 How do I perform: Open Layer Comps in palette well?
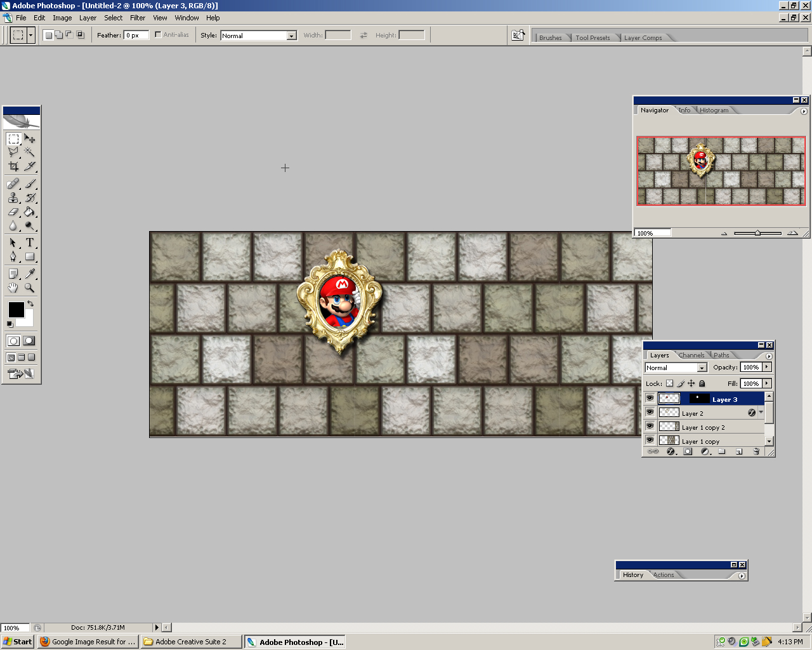(643, 37)
